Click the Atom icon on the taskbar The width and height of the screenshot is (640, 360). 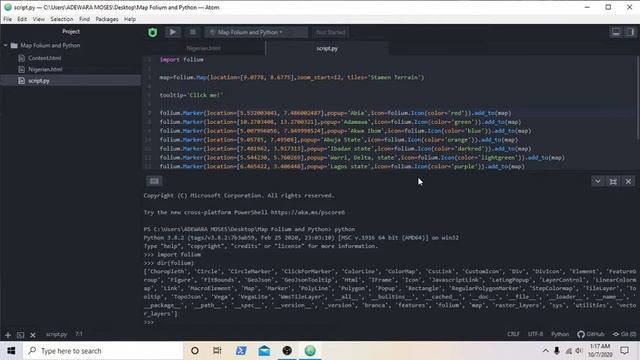(x=310, y=351)
